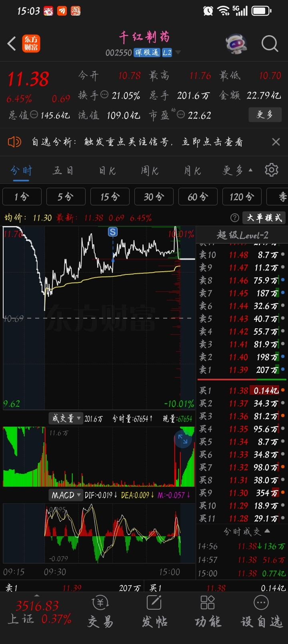This screenshot has height=644, width=288.
Task: Tap the current price 11.38
Action: point(28,79)
